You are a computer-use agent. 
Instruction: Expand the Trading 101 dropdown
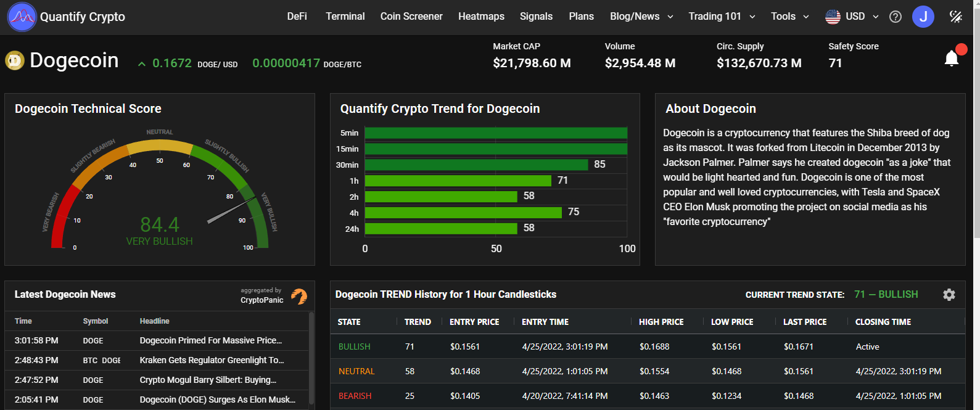coord(722,17)
